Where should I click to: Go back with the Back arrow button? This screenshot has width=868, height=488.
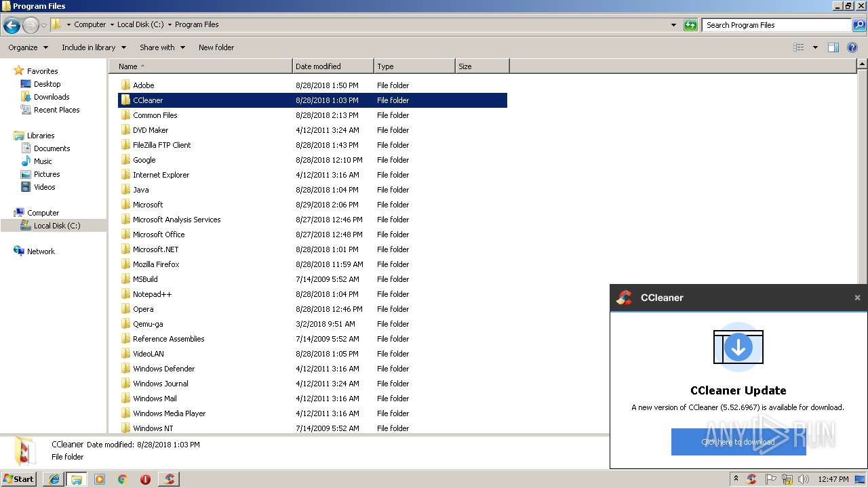[12, 25]
